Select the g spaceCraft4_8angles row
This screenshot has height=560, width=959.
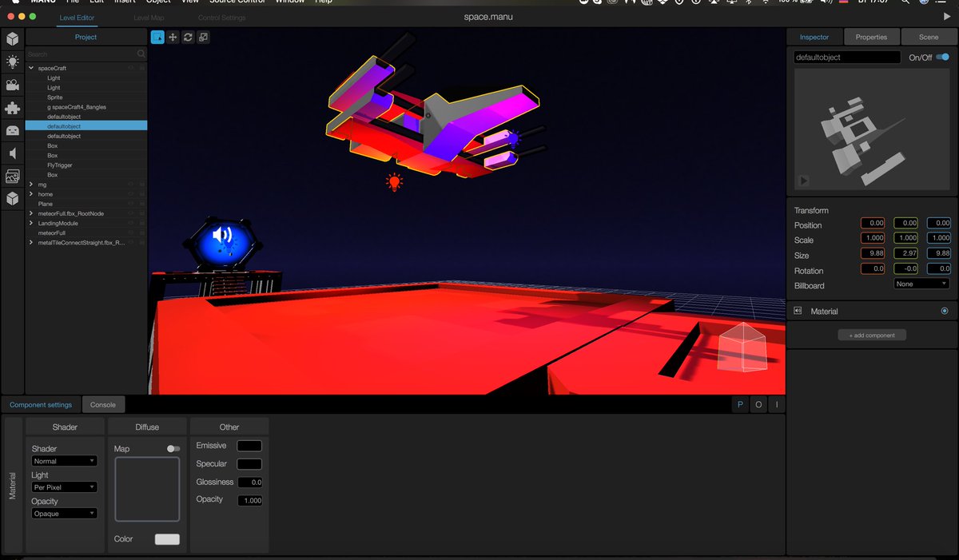tap(86, 107)
